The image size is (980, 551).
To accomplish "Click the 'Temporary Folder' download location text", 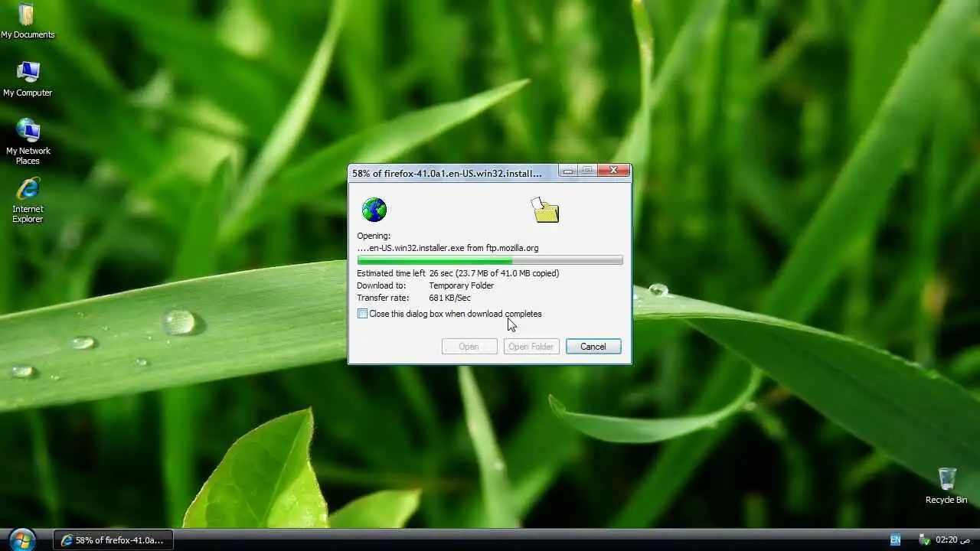I will click(x=461, y=285).
